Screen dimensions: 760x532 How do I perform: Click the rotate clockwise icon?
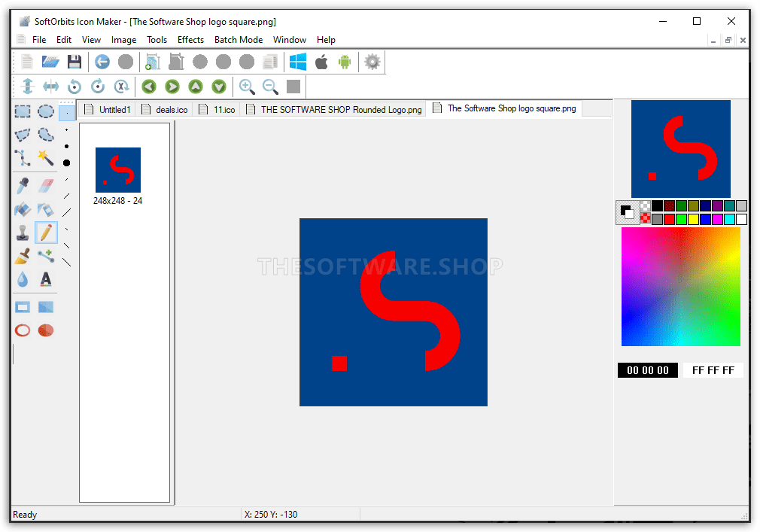(x=98, y=87)
